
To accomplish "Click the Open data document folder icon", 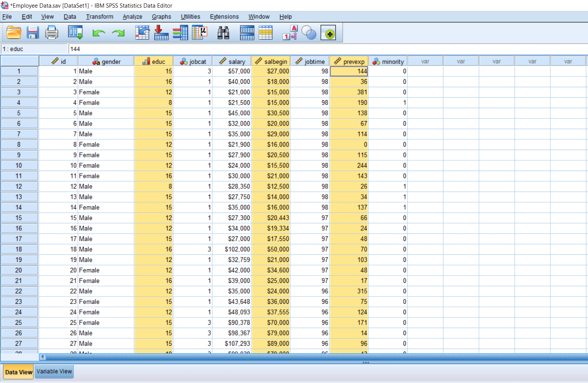I will [x=14, y=33].
